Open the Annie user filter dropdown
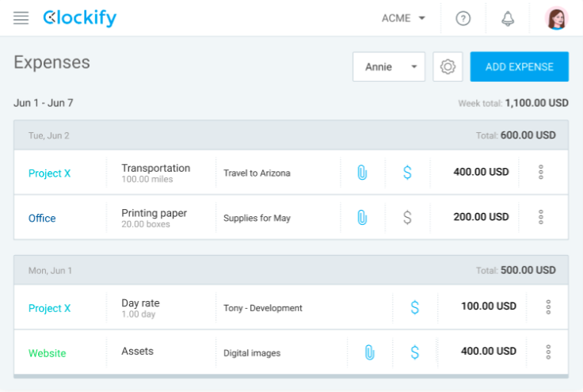 pyautogui.click(x=388, y=67)
